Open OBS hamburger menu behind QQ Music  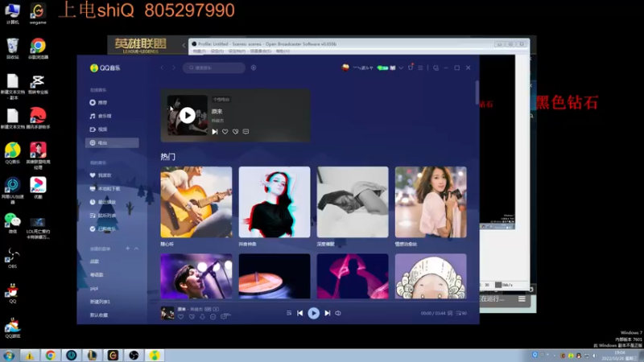(522, 299)
